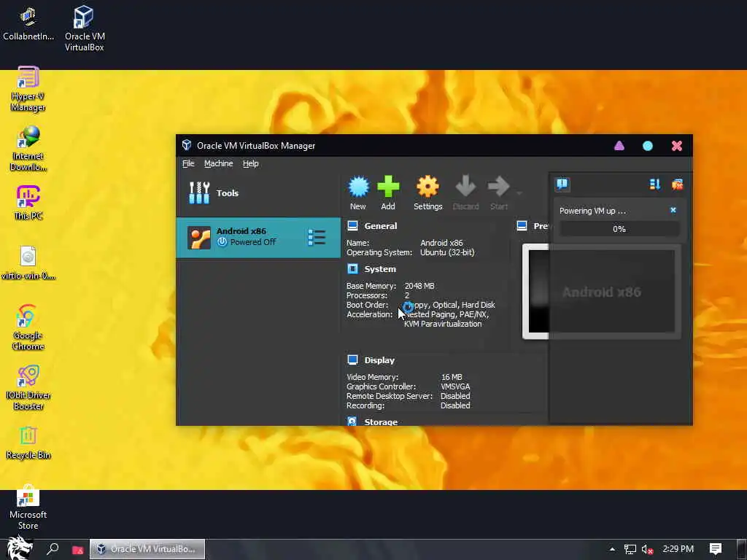
Task: Click the General section icon
Action: pyautogui.click(x=352, y=226)
